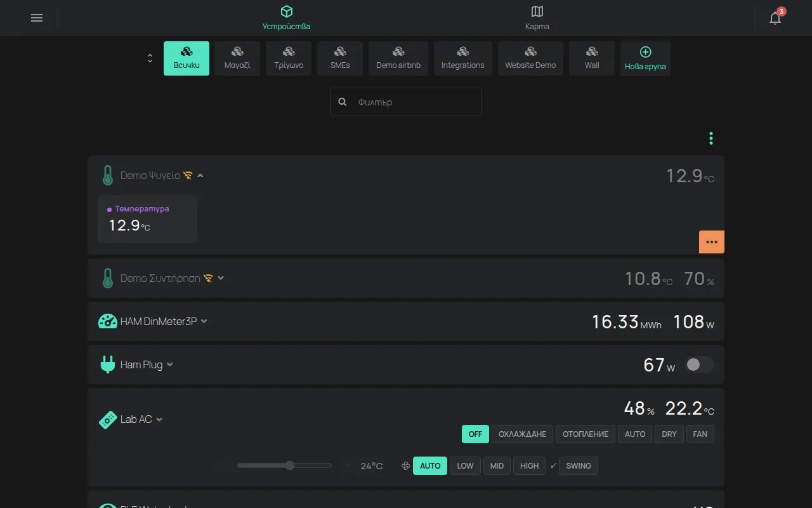This screenshot has width=812, height=508.
Task: Toggle the Ham Plug power switch
Action: [700, 364]
